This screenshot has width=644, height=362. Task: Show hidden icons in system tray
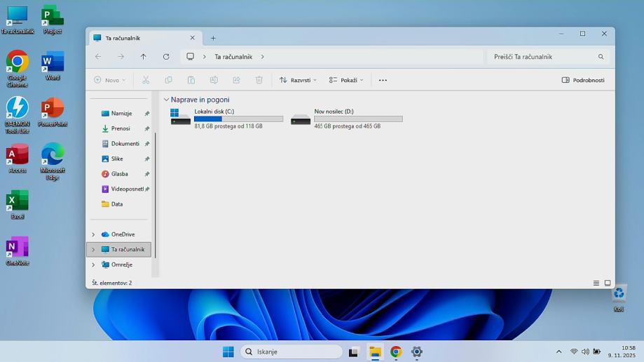(x=559, y=351)
